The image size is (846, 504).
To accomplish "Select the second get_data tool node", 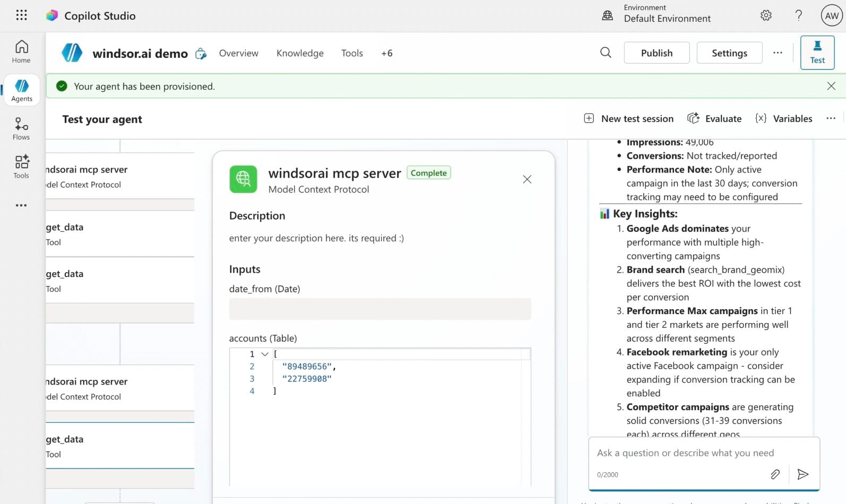I will point(120,281).
